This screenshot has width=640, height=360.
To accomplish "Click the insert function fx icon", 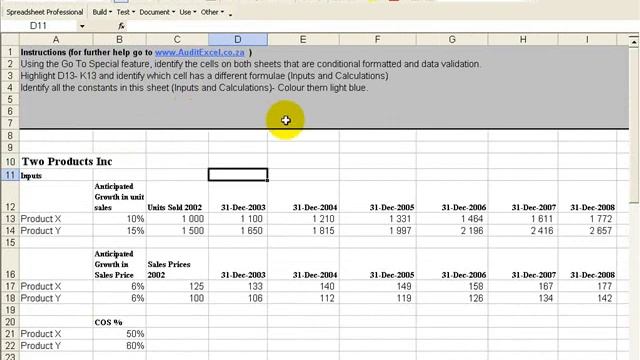I will 121,26.
